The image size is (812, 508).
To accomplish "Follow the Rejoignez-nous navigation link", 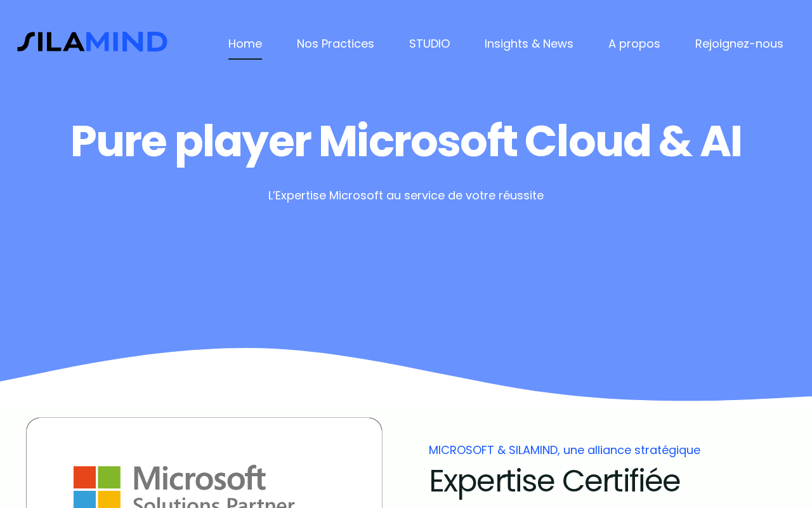I will [x=739, y=44].
